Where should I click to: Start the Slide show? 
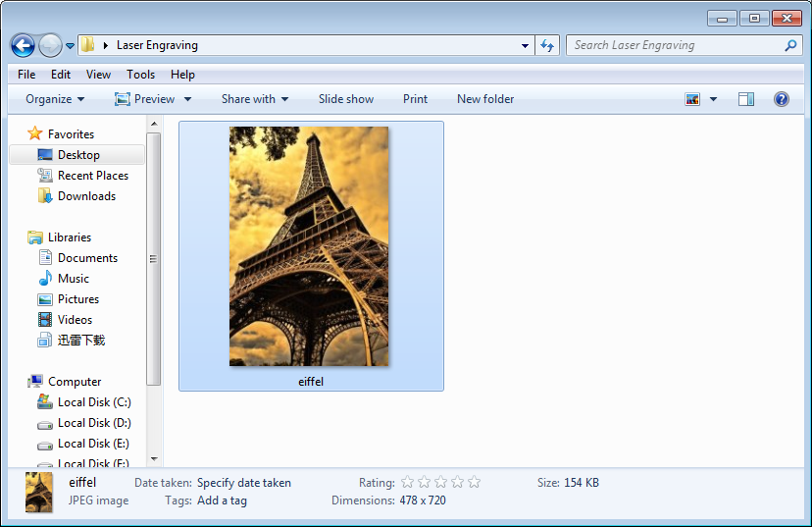tap(346, 99)
